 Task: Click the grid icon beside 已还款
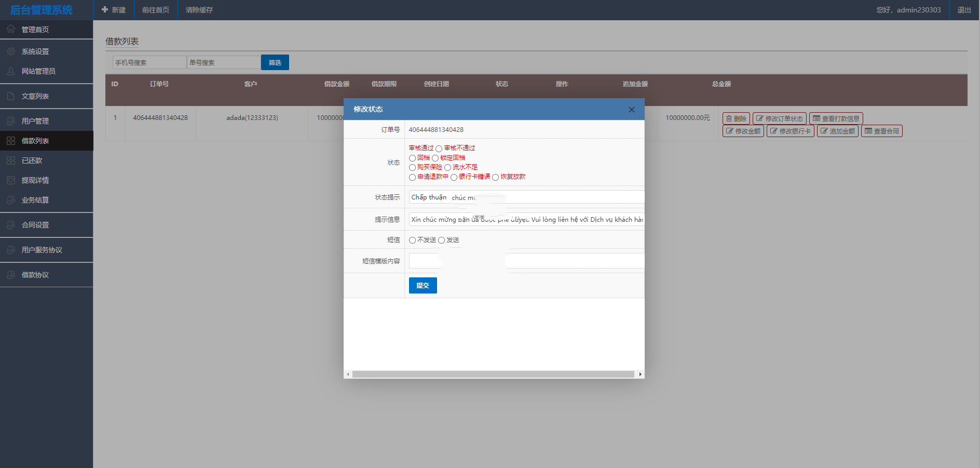[11, 161]
